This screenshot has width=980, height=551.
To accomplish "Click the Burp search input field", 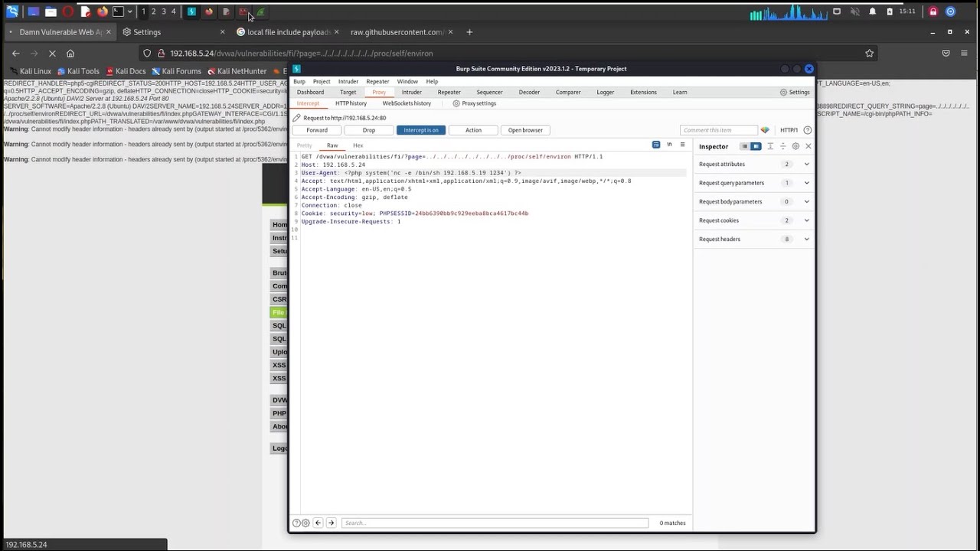I will (x=495, y=523).
